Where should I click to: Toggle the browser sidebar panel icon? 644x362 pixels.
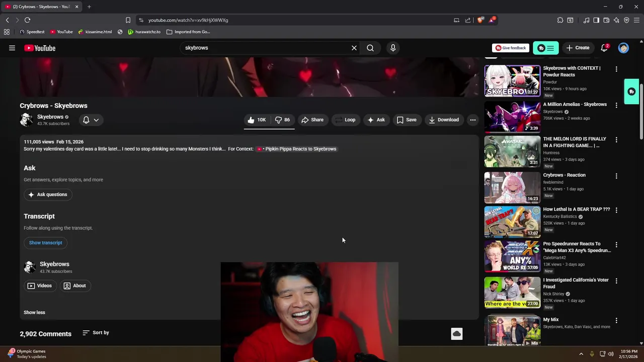point(596,20)
